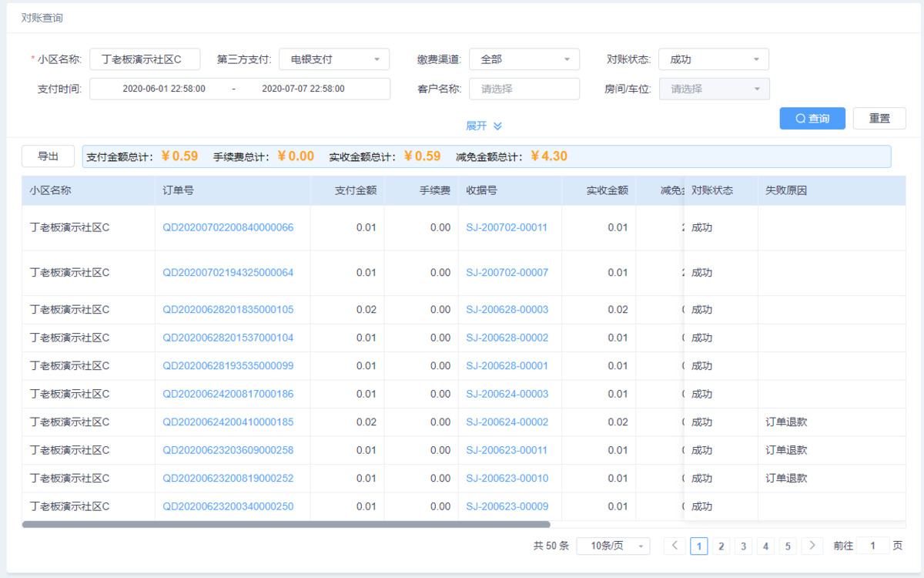Click the 重置 reset button
This screenshot has height=578, width=924.
tap(879, 119)
